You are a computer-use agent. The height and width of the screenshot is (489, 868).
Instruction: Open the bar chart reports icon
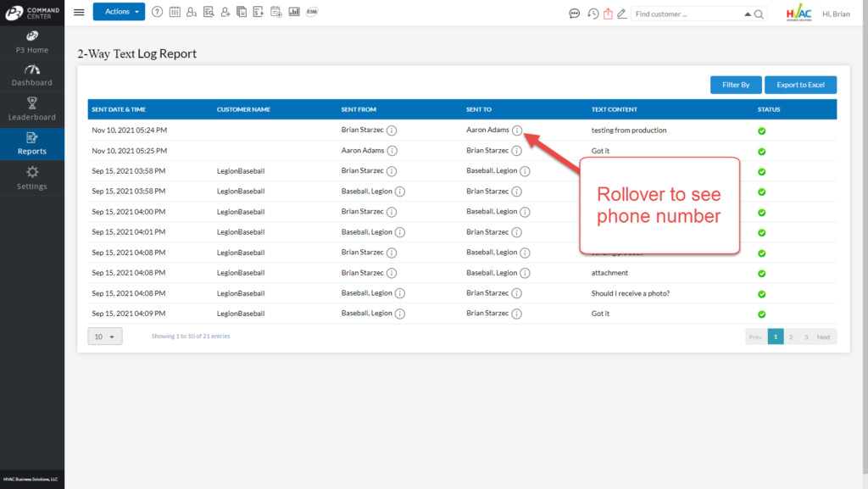(292, 11)
